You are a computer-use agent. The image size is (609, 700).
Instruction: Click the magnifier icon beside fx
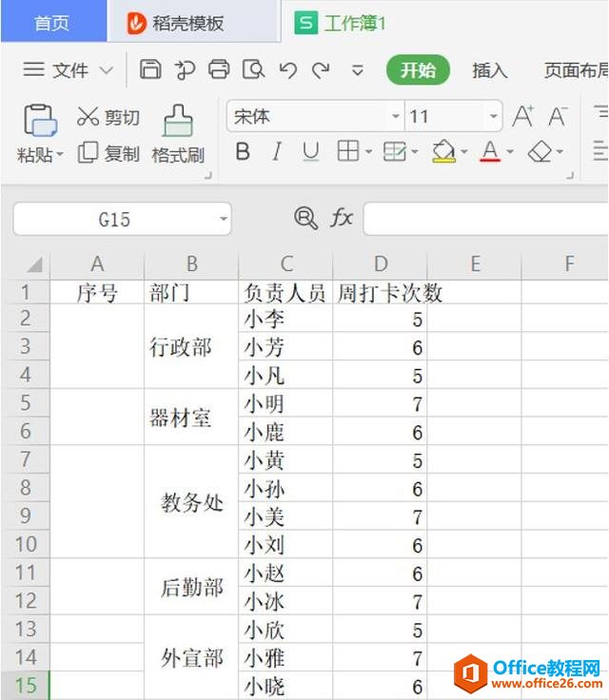[305, 219]
